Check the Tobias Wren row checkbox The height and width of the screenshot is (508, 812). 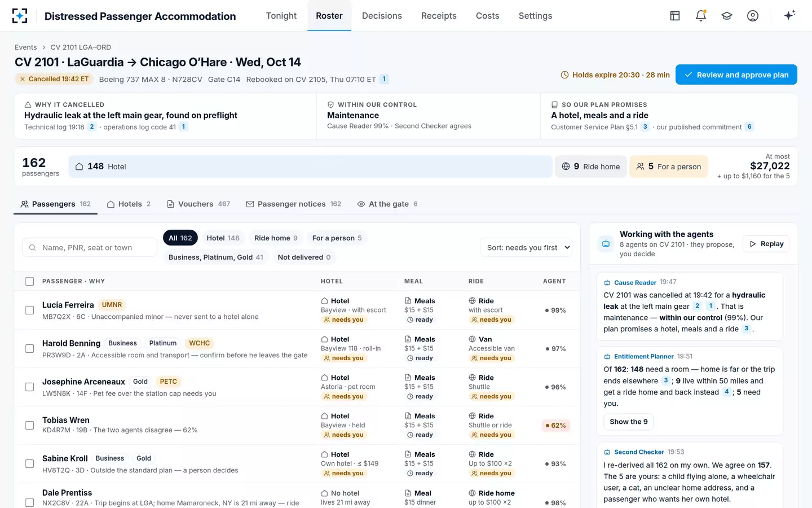30,425
